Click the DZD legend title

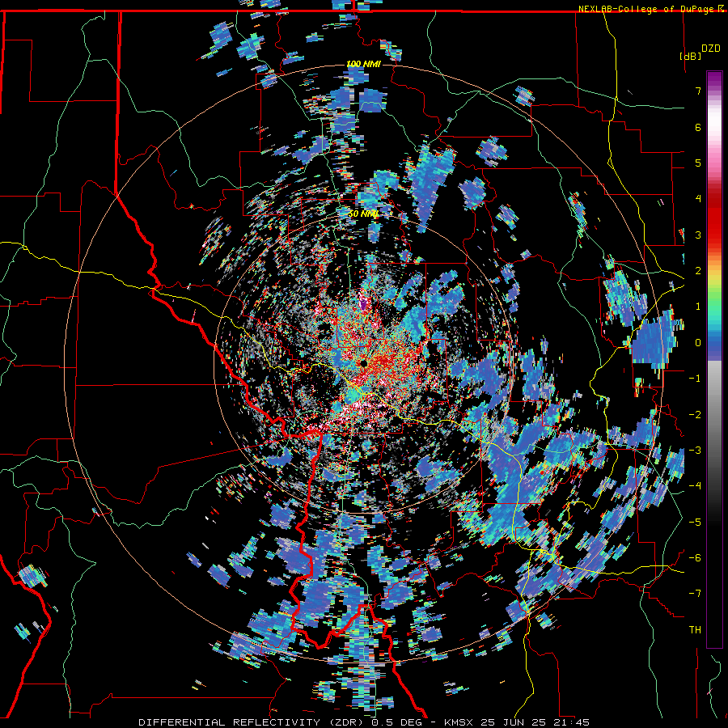pyautogui.click(x=711, y=49)
